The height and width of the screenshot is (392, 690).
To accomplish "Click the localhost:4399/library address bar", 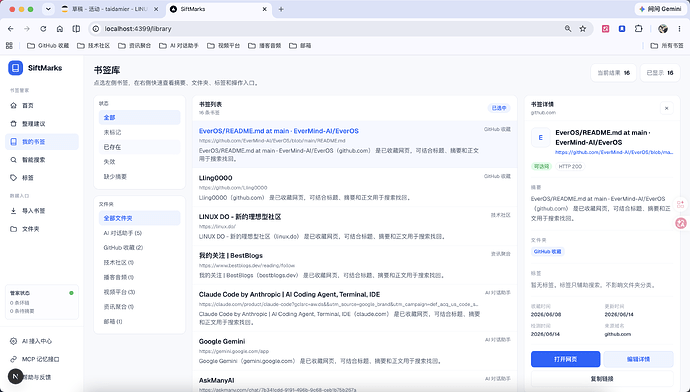I will coord(326,29).
